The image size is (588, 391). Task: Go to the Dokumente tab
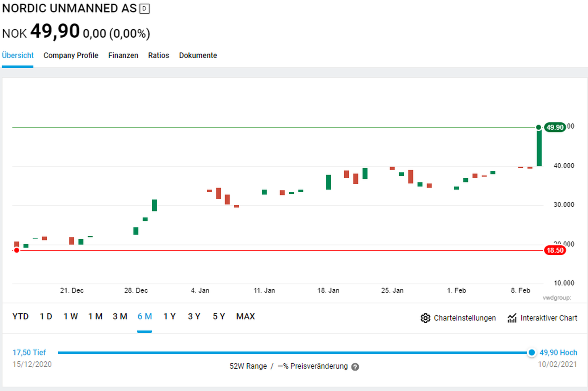(198, 55)
